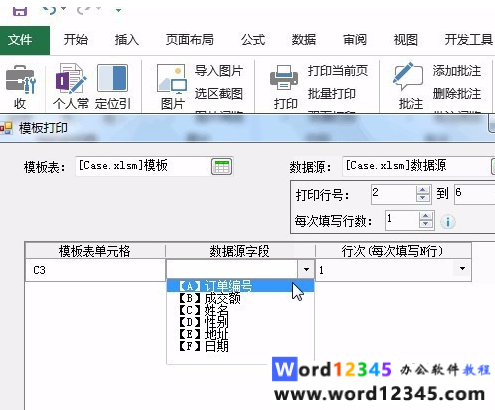Screen dimensions: 495x410
Task: Open the quick access toolbar customize dropdown
Action: (x=118, y=10)
